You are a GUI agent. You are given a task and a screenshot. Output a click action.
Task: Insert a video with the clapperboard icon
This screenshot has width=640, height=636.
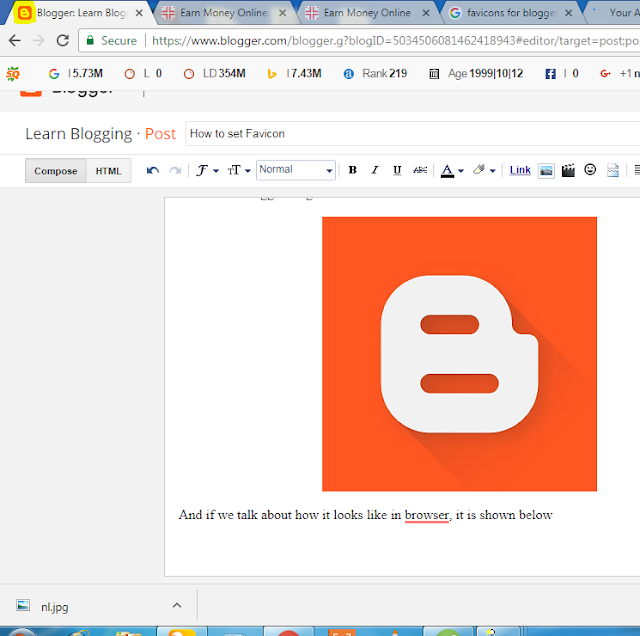pos(568,171)
